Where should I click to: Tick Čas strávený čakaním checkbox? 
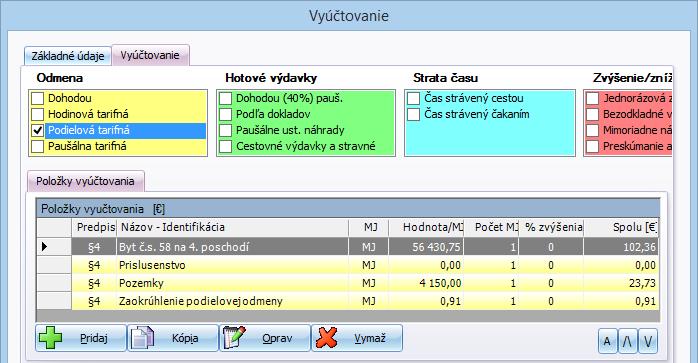[414, 114]
